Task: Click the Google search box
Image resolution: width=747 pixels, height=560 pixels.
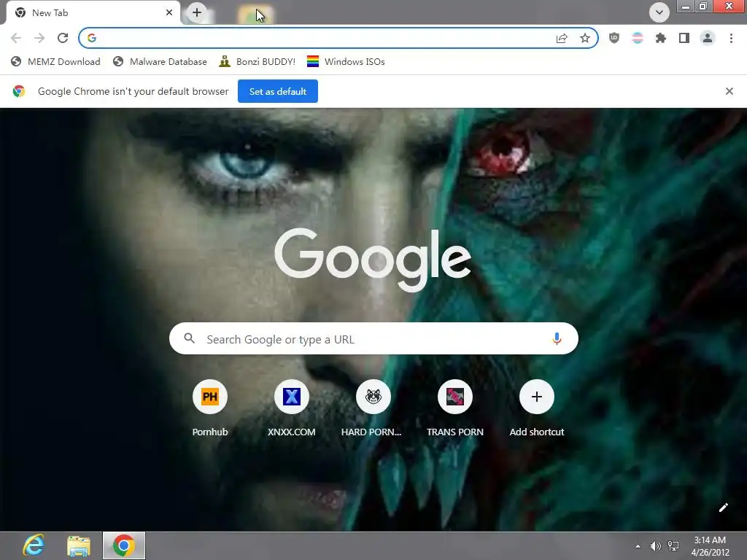Action: (373, 338)
